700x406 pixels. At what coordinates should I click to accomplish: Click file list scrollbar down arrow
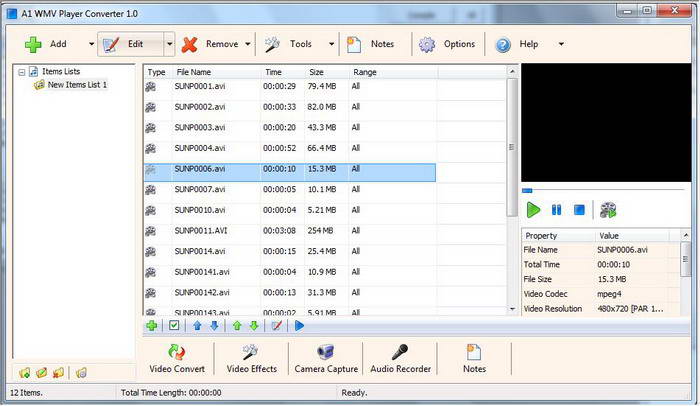coord(512,309)
